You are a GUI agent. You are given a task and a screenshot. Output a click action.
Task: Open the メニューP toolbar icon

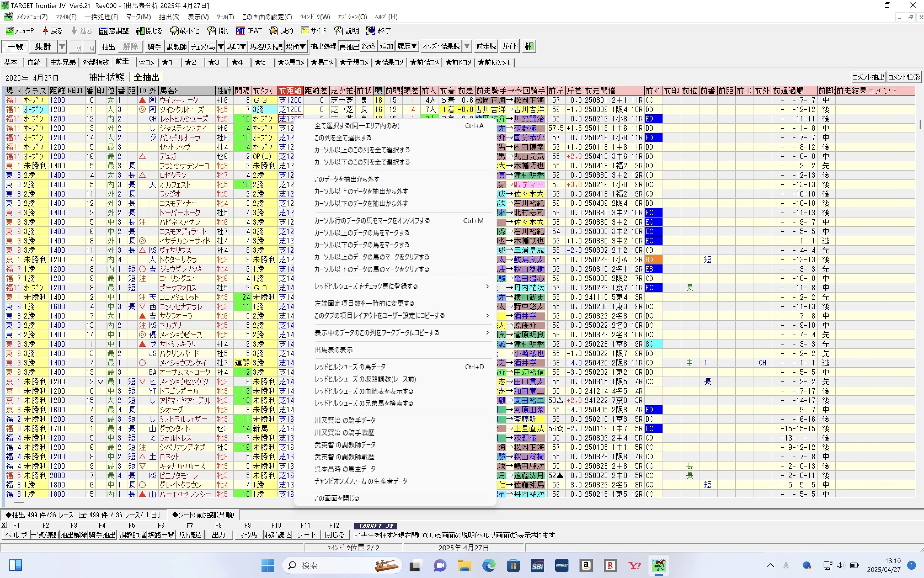click(x=20, y=31)
